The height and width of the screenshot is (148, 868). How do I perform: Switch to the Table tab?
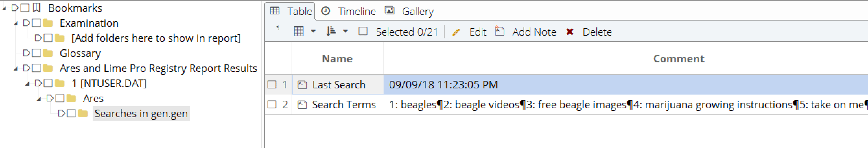(299, 11)
